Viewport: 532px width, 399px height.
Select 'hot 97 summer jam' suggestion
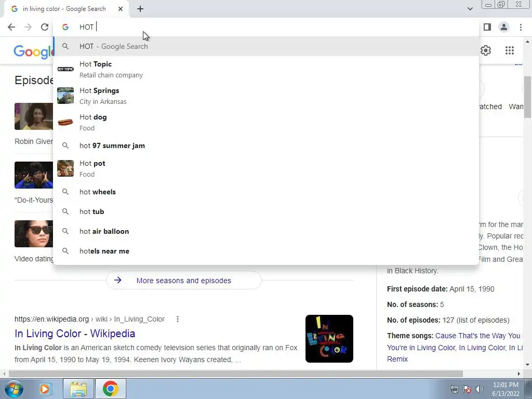click(266, 145)
